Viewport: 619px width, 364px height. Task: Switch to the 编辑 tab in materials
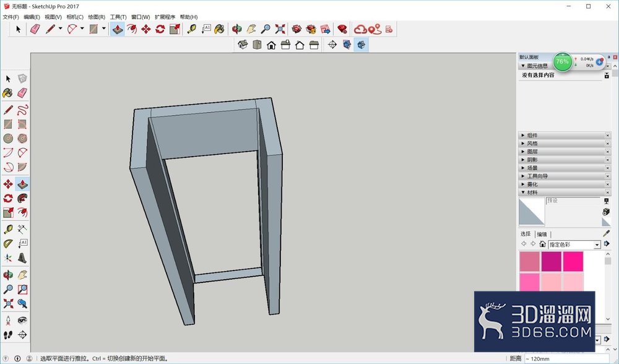542,234
